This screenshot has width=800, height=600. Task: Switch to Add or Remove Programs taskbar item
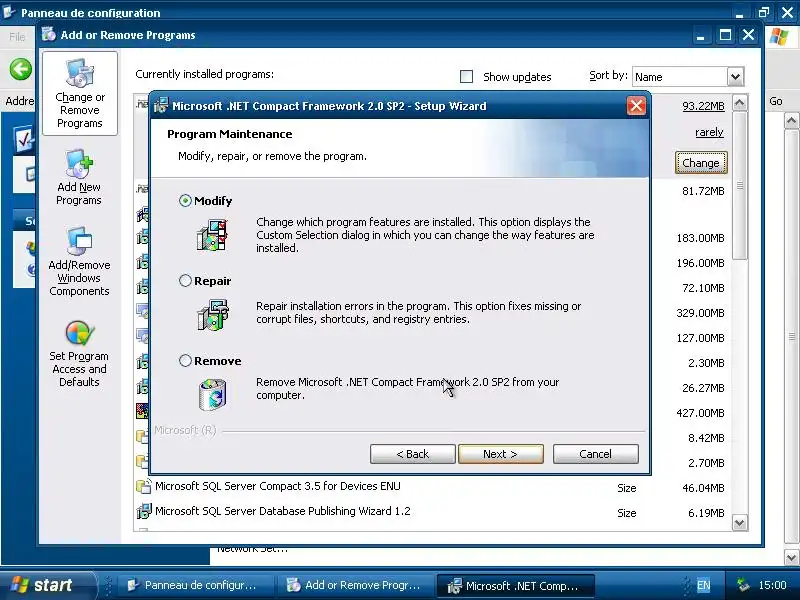coord(355,585)
